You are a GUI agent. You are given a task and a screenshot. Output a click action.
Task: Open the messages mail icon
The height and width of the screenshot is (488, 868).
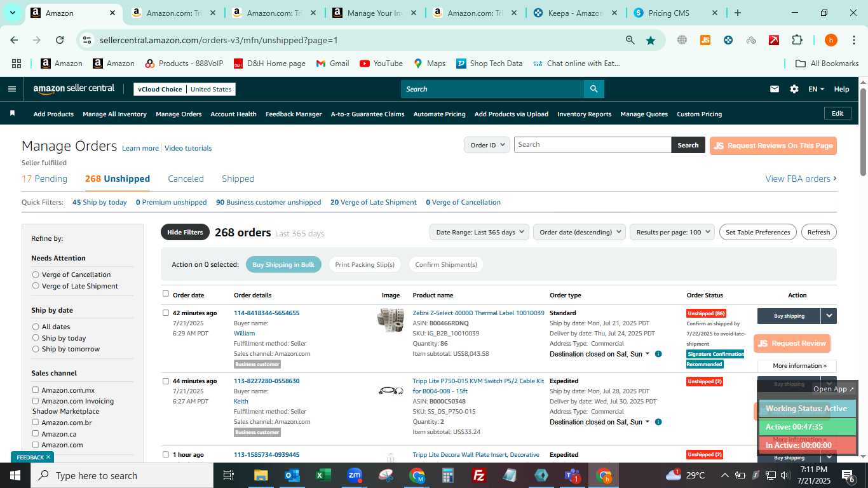[774, 89]
